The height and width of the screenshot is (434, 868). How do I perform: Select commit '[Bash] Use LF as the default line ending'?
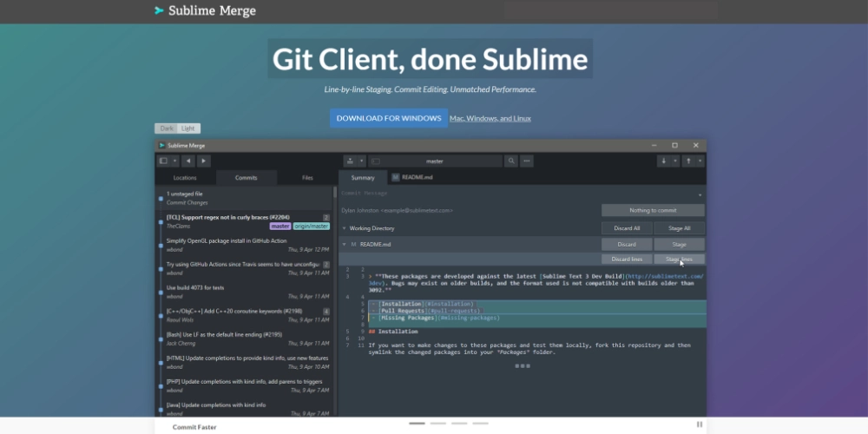pyautogui.click(x=244, y=339)
